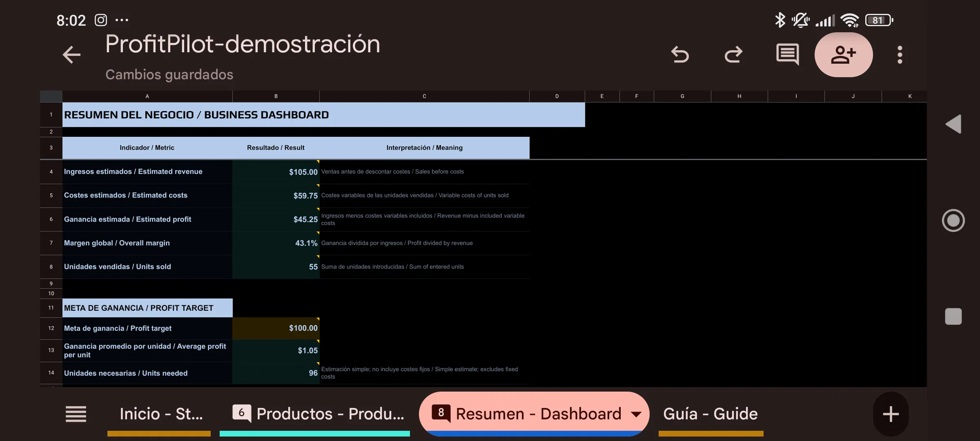This screenshot has height=441, width=980.
Task: Select the Resumen - Dashboard sheet tab
Action: [x=534, y=414]
